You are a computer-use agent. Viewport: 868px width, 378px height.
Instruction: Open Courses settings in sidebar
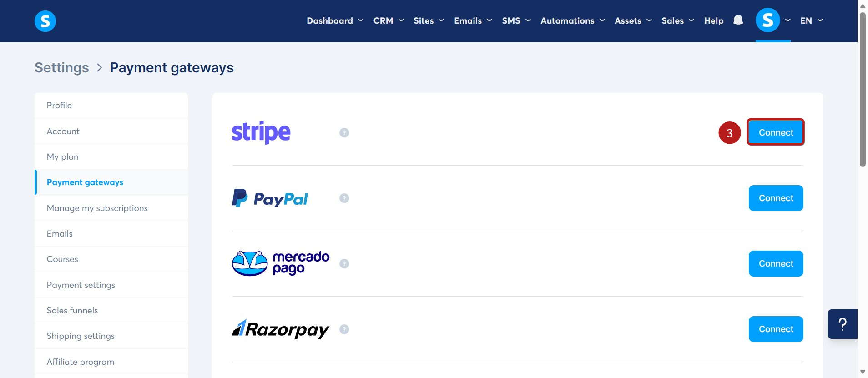(111, 259)
